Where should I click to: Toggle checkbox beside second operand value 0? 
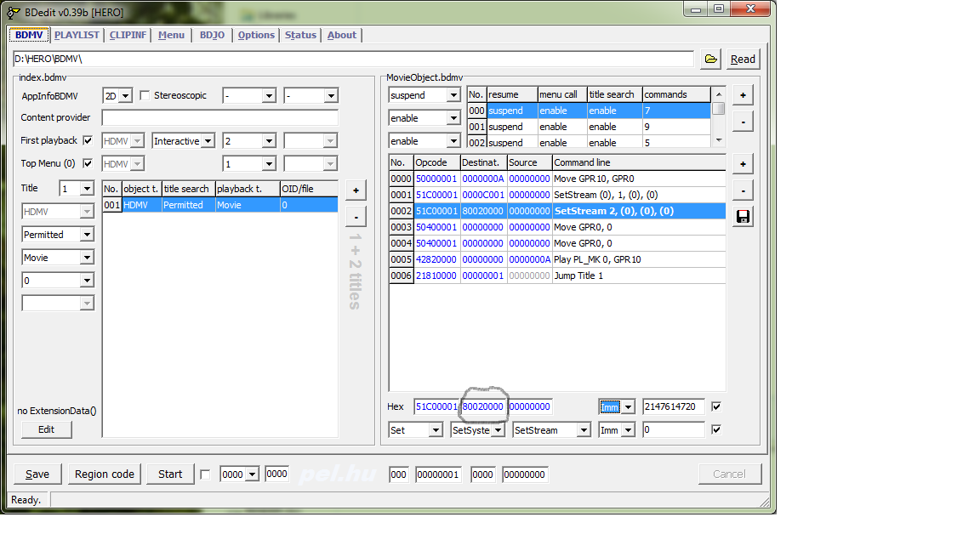(716, 429)
